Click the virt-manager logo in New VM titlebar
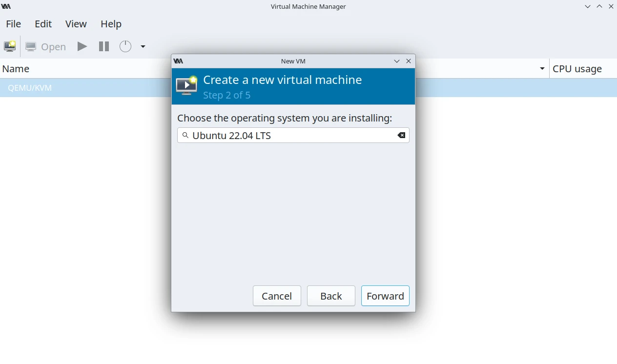 pos(178,61)
